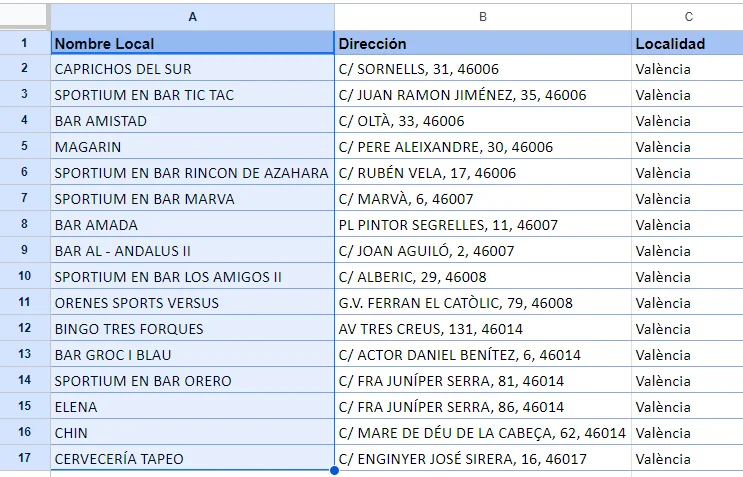Select column B header

point(483,17)
